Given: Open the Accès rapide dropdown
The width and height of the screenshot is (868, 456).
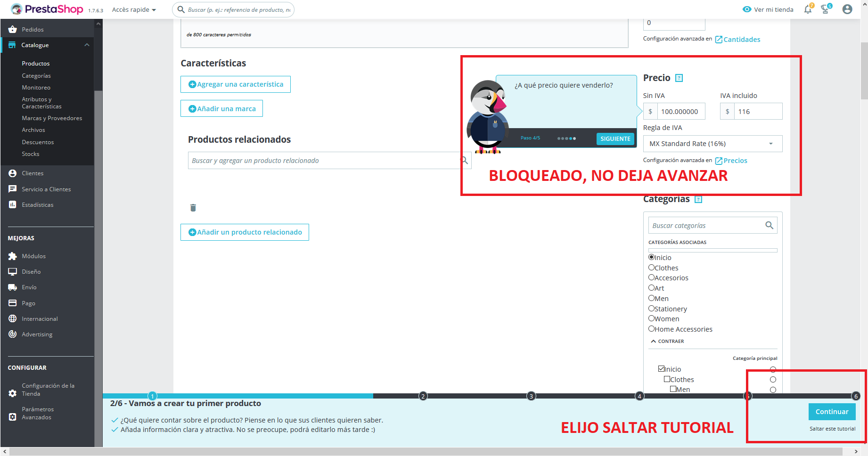Looking at the screenshot, I should pos(134,9).
